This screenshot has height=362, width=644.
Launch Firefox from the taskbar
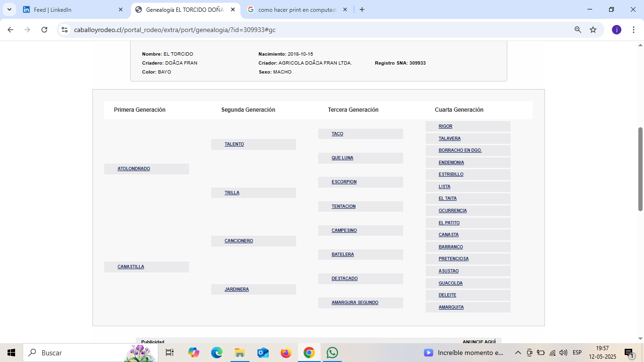coord(286,353)
